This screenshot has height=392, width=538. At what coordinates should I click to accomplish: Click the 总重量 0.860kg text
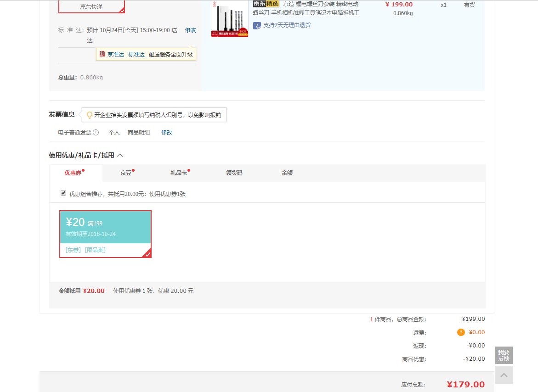pos(81,78)
